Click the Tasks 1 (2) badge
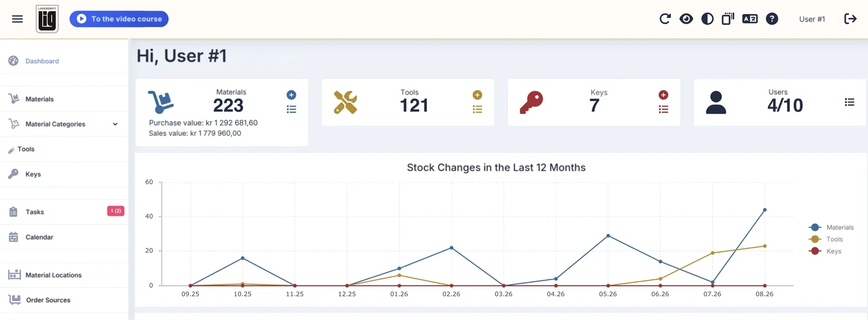This screenshot has width=868, height=320. pos(116,211)
